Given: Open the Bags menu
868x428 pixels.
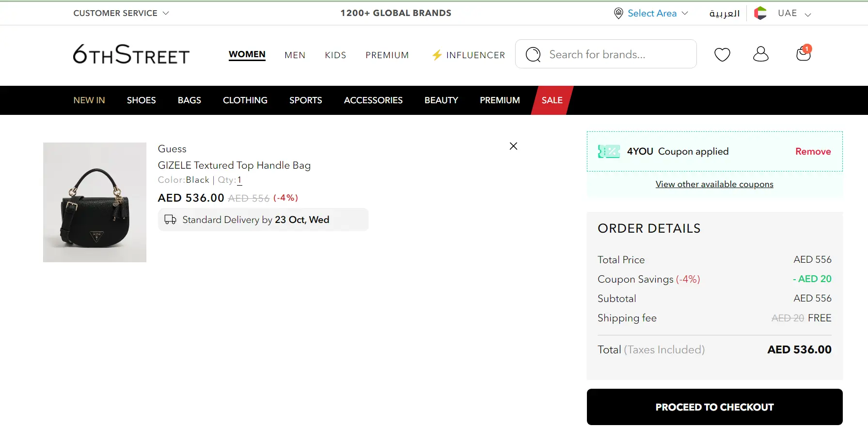Looking at the screenshot, I should click(189, 100).
